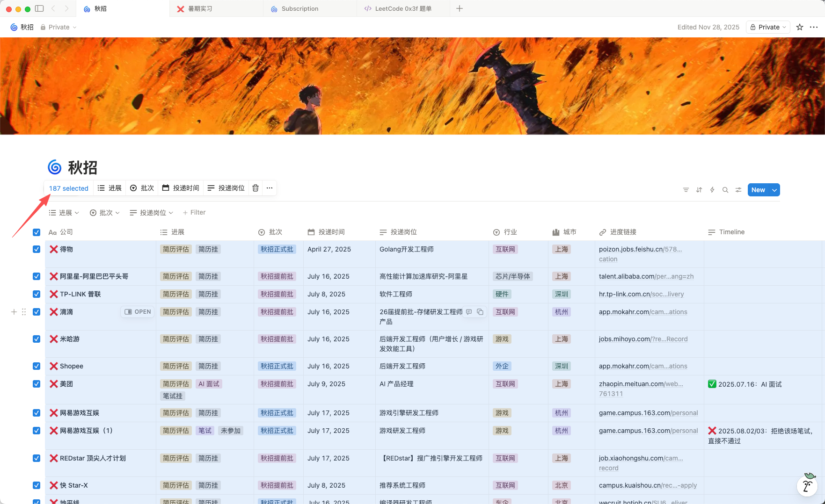Go forward with the right arrow
The height and width of the screenshot is (504, 825).
tap(66, 8)
